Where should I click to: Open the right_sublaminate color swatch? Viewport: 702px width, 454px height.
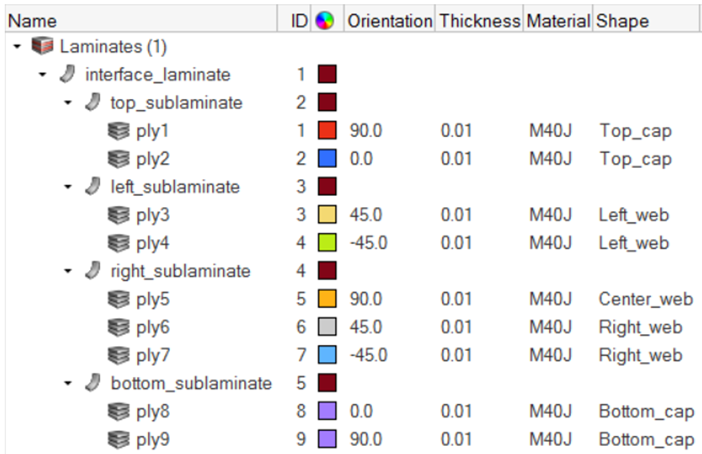(x=327, y=271)
